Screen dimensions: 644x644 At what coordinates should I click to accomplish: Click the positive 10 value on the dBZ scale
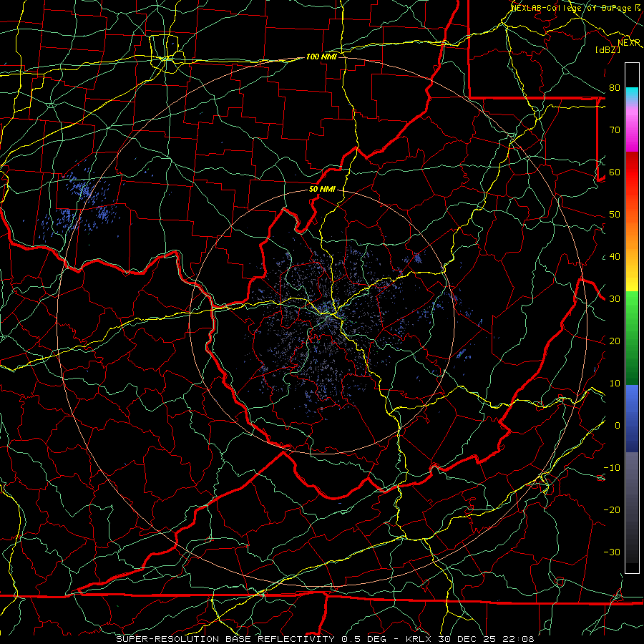click(x=615, y=384)
